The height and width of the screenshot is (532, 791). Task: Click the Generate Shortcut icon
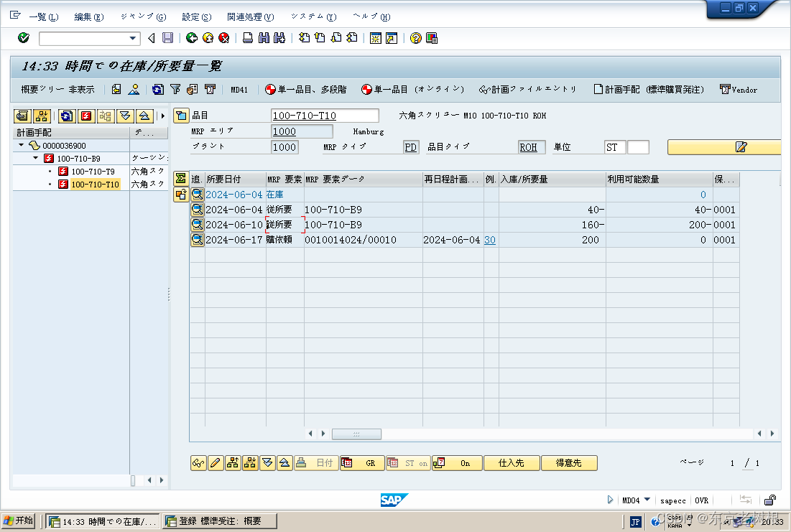pyautogui.click(x=392, y=38)
